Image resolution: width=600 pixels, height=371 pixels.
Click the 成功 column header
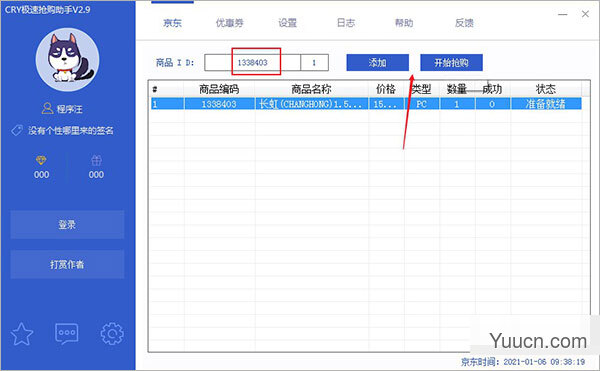point(492,89)
